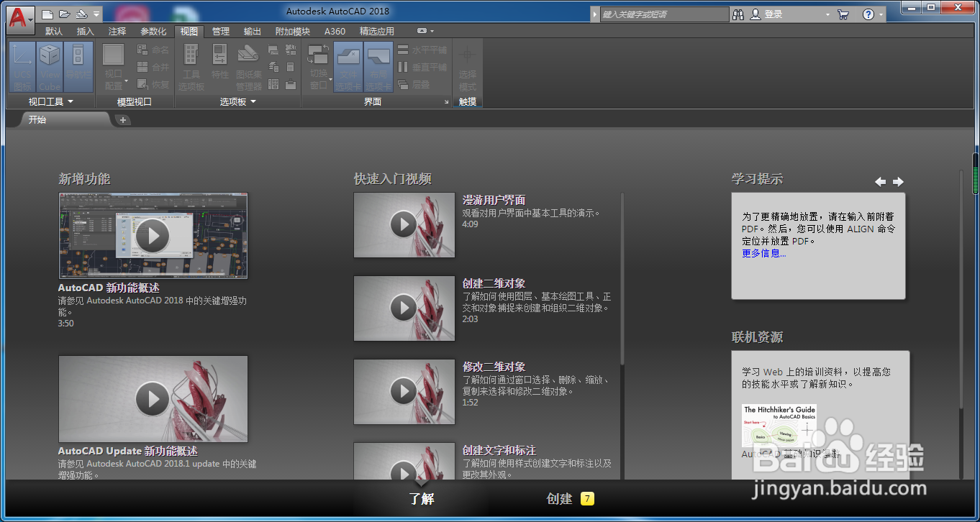Open the 特性 properties palette
The width and height of the screenshot is (980, 522).
pos(219,62)
